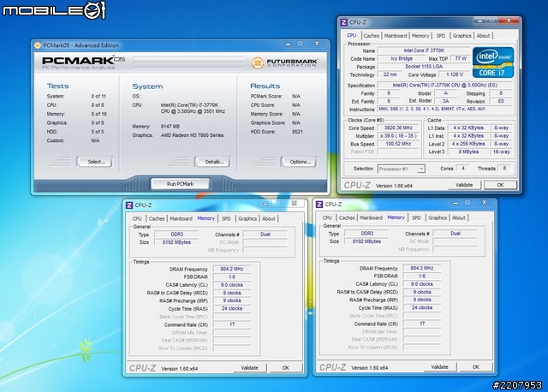Open About tab in bottom-right CPU-Z
The height and width of the screenshot is (392, 548).
click(x=459, y=217)
